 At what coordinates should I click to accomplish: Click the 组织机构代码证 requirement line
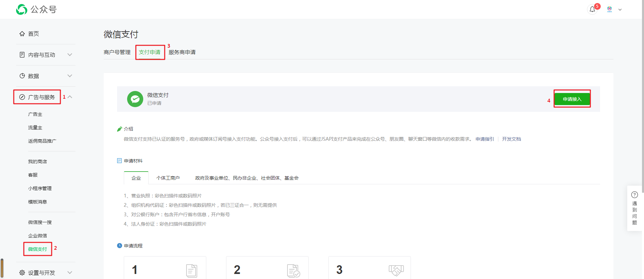click(200, 205)
